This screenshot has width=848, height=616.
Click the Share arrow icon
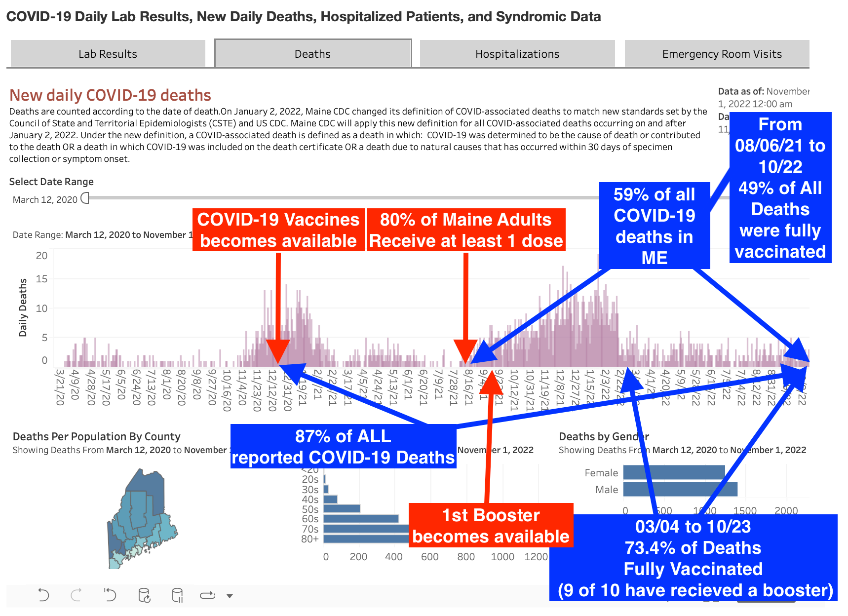(208, 595)
